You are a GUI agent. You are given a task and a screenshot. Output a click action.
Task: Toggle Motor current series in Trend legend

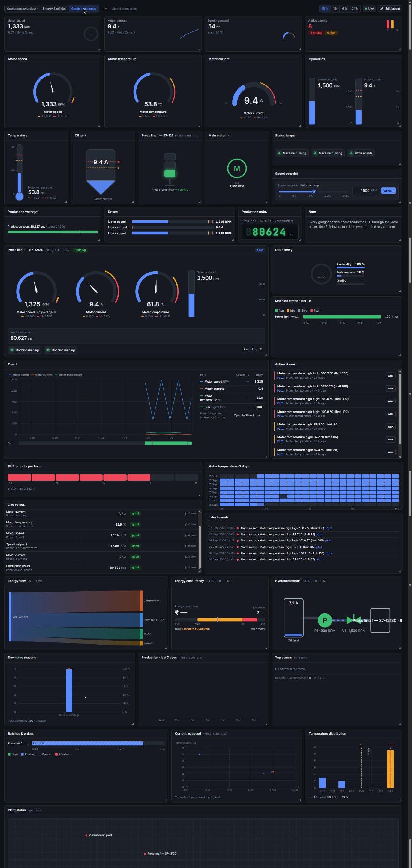pyautogui.click(x=42, y=375)
